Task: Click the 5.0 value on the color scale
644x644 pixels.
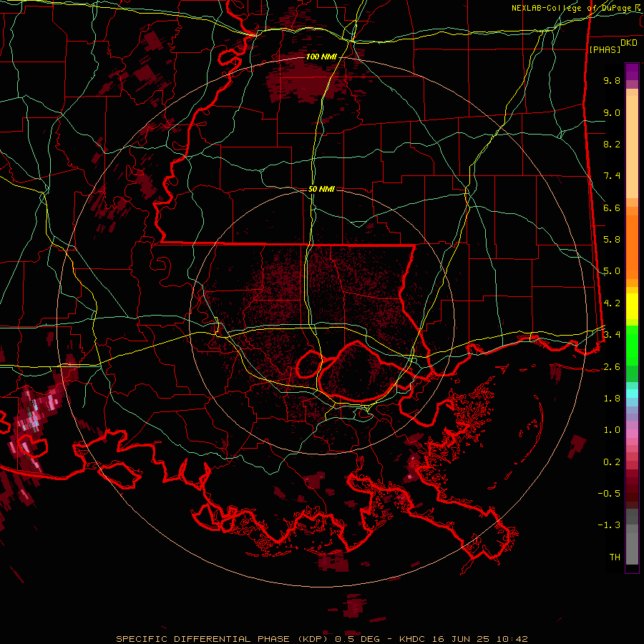Action: tap(612, 271)
